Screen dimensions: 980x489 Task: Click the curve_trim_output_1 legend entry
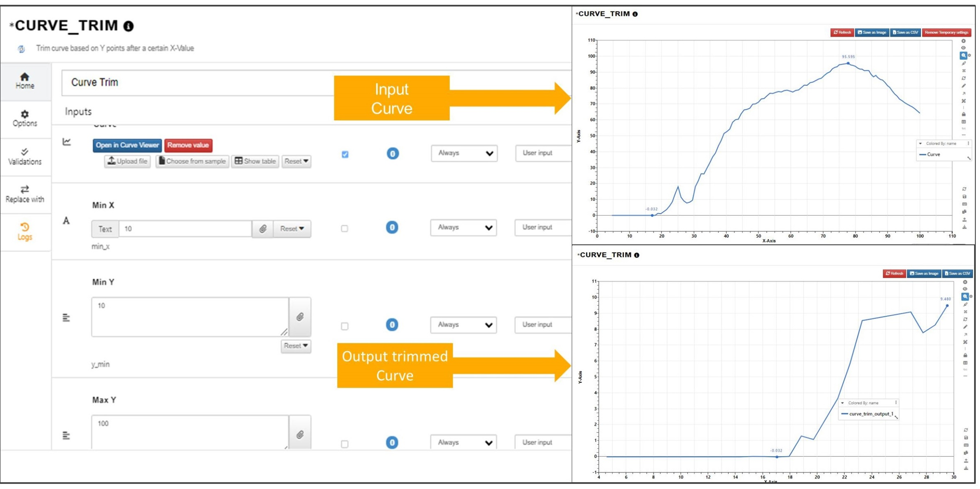point(867,414)
